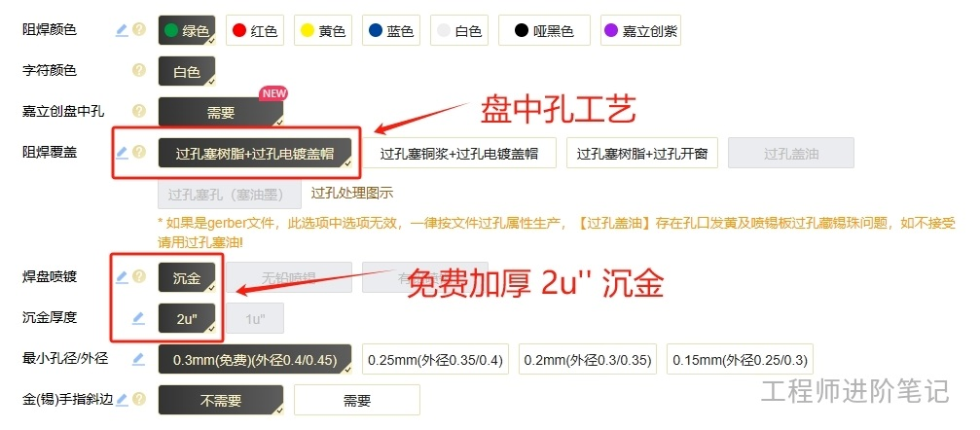Screen dimensions: 980x430
Task: Open the help icon next to 焊盘喷镀
Action: tap(139, 276)
